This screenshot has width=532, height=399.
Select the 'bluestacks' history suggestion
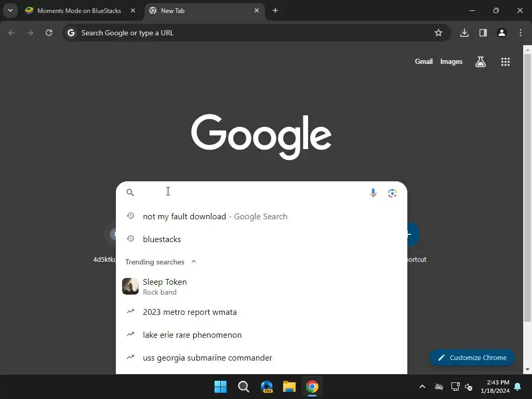(x=261, y=239)
